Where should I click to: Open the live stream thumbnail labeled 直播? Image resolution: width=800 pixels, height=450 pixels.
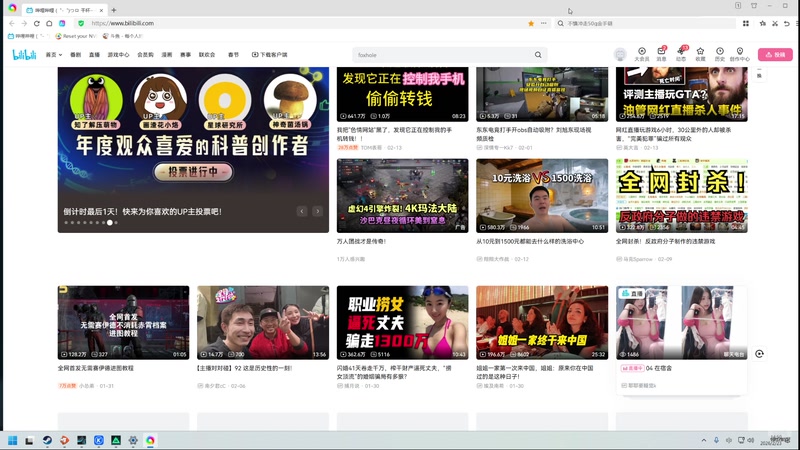[682, 322]
